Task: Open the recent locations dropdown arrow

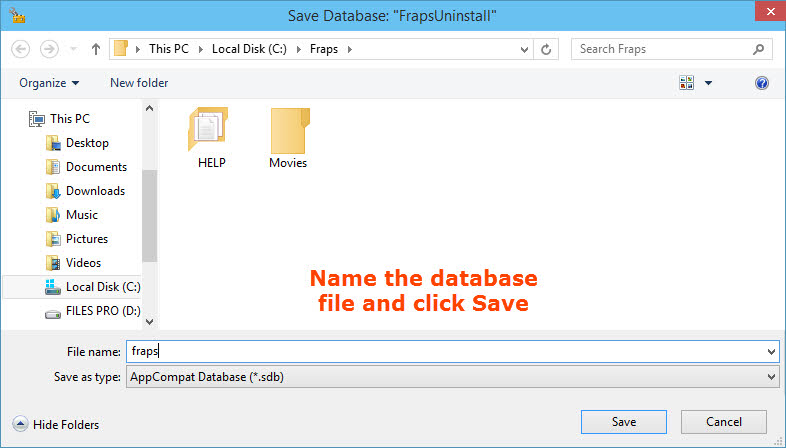Action: click(73, 49)
